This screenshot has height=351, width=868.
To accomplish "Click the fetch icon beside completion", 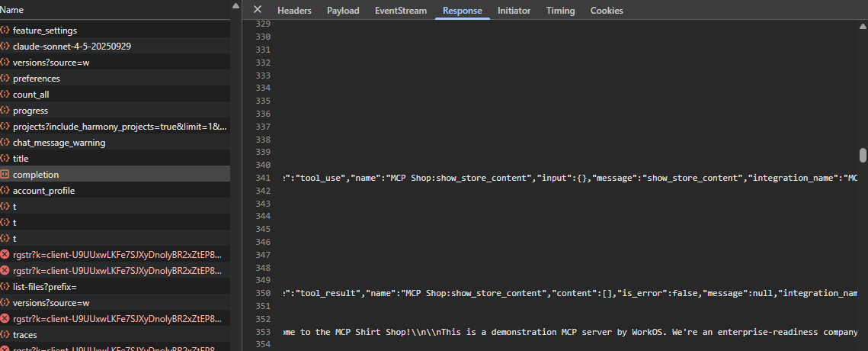I will pyautogui.click(x=5, y=175).
